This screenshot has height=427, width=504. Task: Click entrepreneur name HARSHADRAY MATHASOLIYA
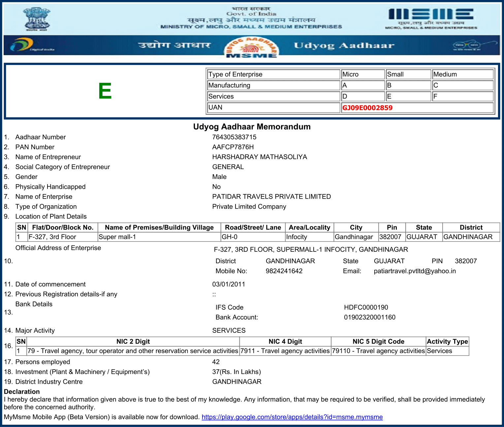pyautogui.click(x=260, y=157)
